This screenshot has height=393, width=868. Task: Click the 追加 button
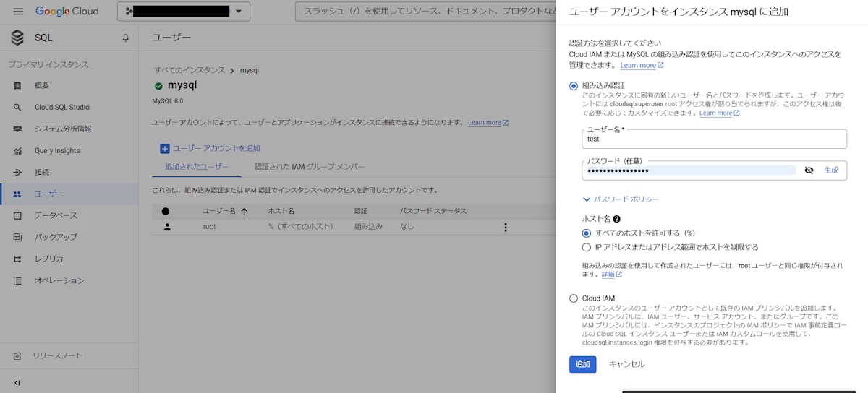point(582,364)
